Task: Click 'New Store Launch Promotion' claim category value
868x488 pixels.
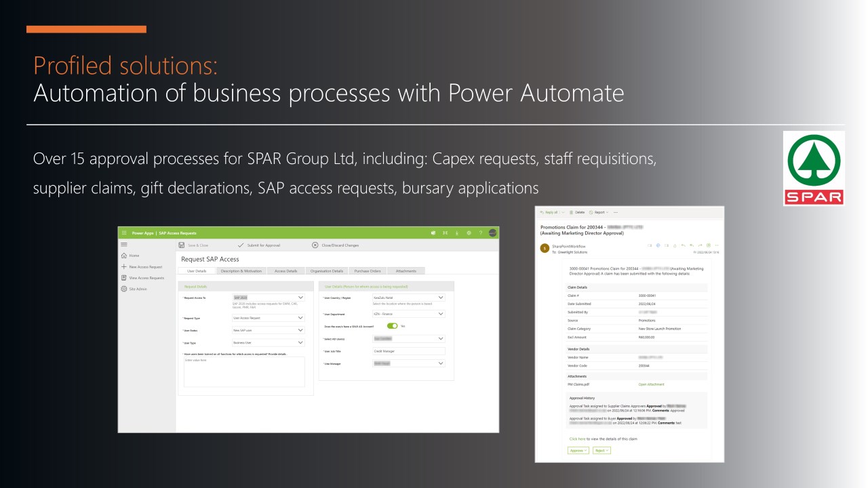Action: click(660, 328)
